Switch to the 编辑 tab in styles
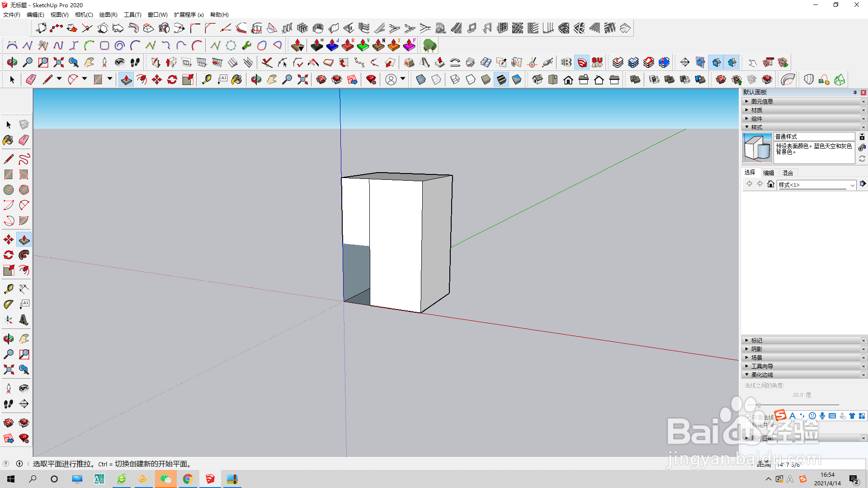This screenshot has height=488, width=868. (769, 173)
